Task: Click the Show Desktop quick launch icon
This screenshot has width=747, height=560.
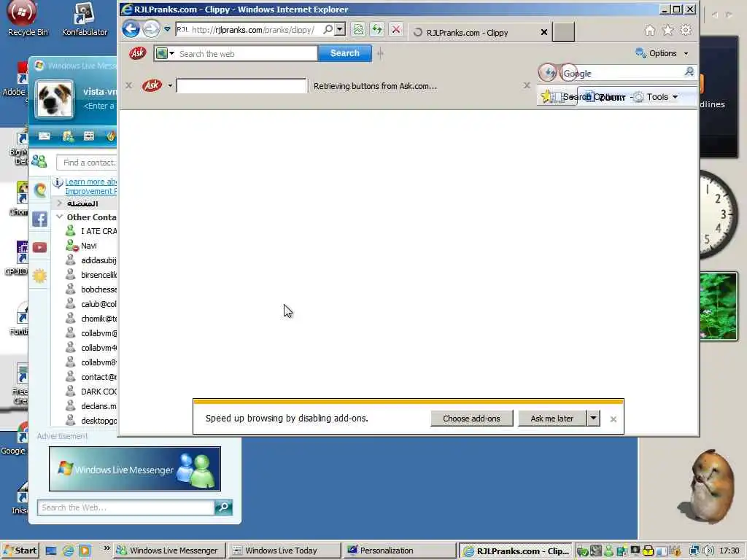Action: coord(51,551)
